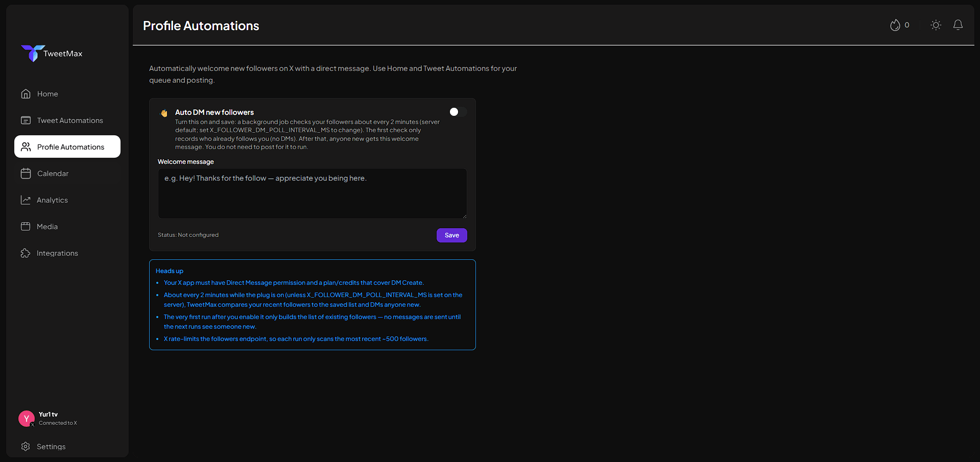Open the Calendar section
This screenshot has height=462, width=980.
(x=67, y=174)
